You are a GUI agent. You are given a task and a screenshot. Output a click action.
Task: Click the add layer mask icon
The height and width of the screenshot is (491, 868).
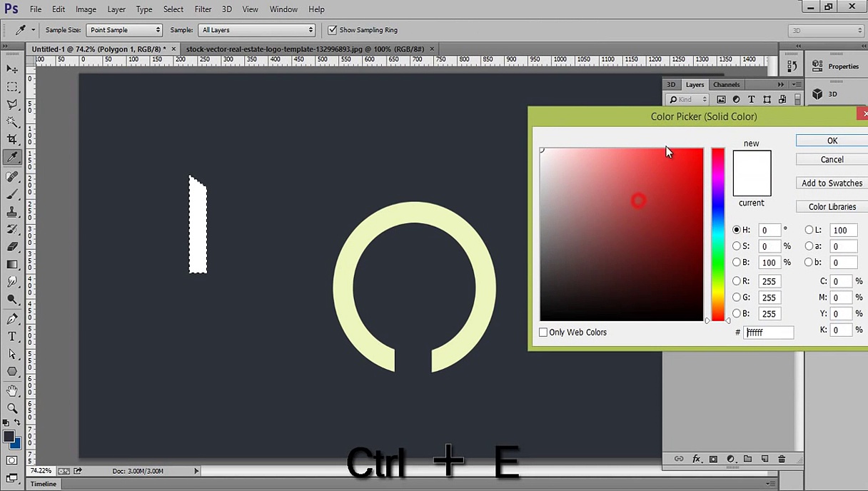point(713,459)
